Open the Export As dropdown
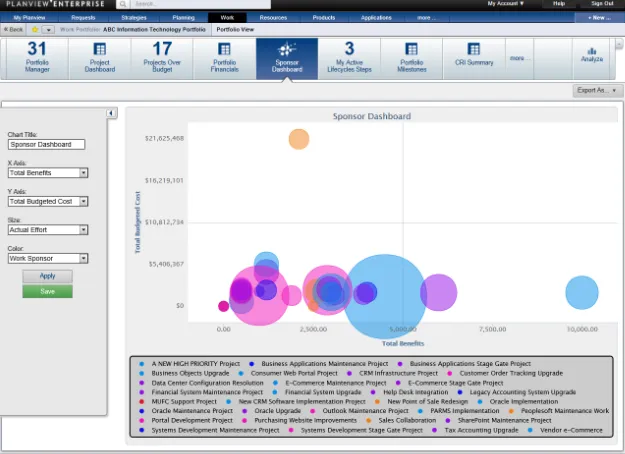The image size is (625, 454). pos(597,90)
